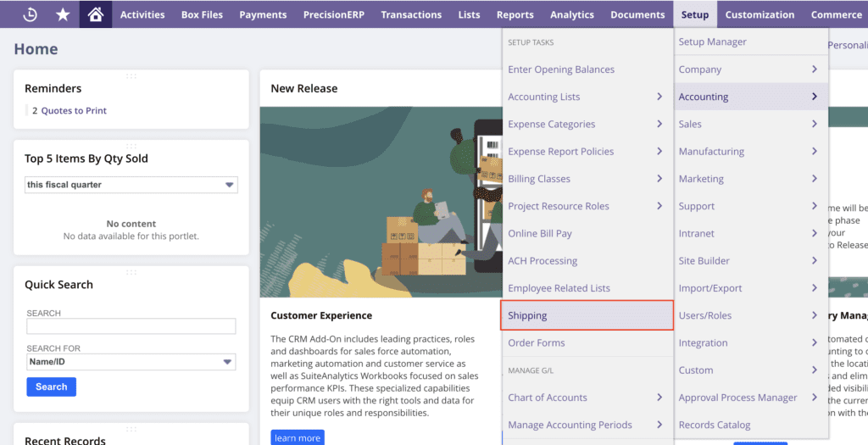Viewport: 868px width, 445px height.
Task: Open the Transactions menu tab
Action: click(x=411, y=14)
